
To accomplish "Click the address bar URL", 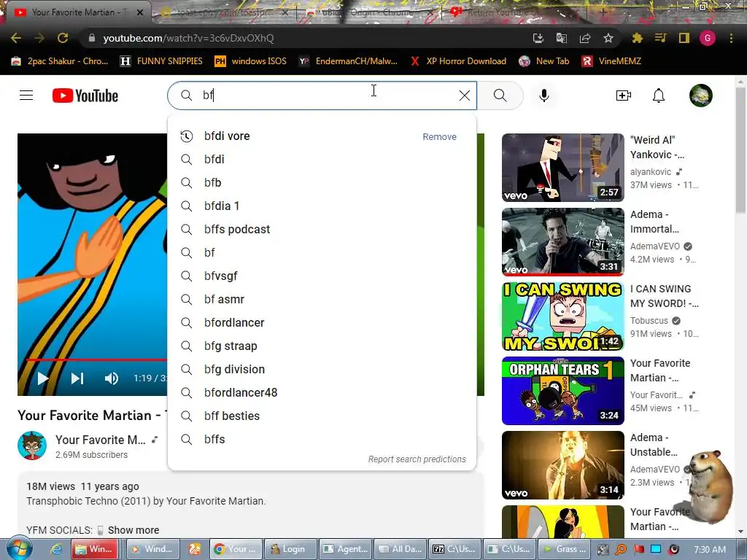I will click(x=189, y=38).
